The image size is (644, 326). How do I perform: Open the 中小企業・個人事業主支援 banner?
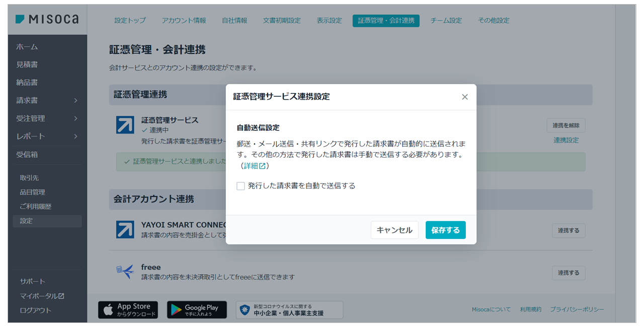(289, 310)
